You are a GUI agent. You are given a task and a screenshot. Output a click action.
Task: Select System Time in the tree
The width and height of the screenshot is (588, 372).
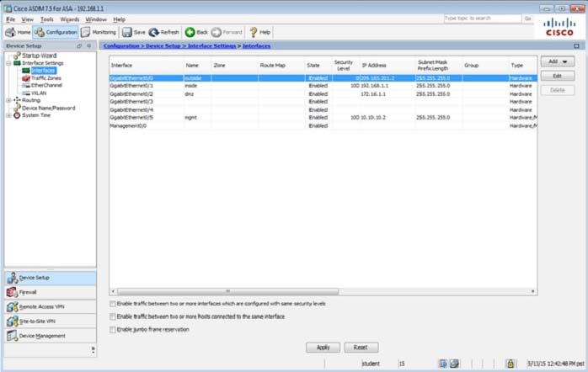pos(36,115)
